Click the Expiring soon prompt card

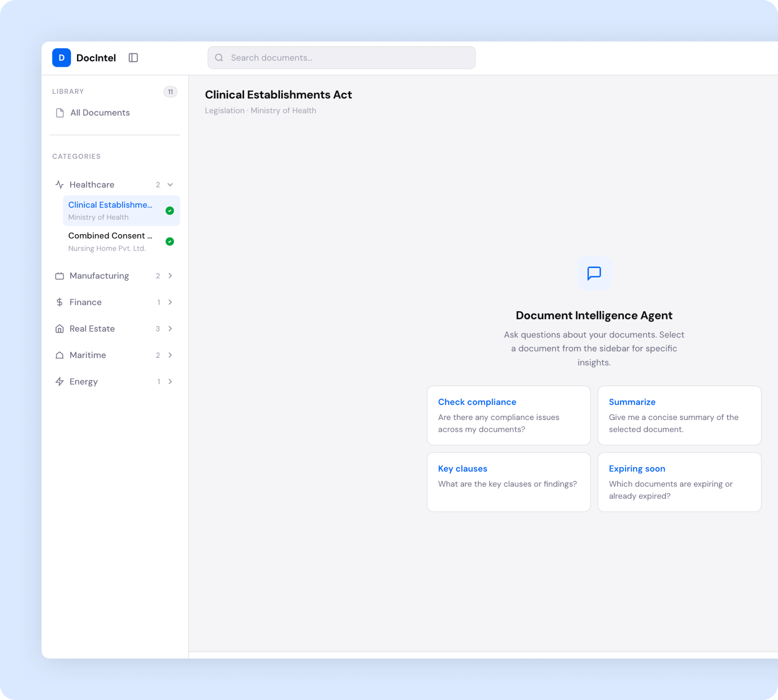pyautogui.click(x=679, y=482)
